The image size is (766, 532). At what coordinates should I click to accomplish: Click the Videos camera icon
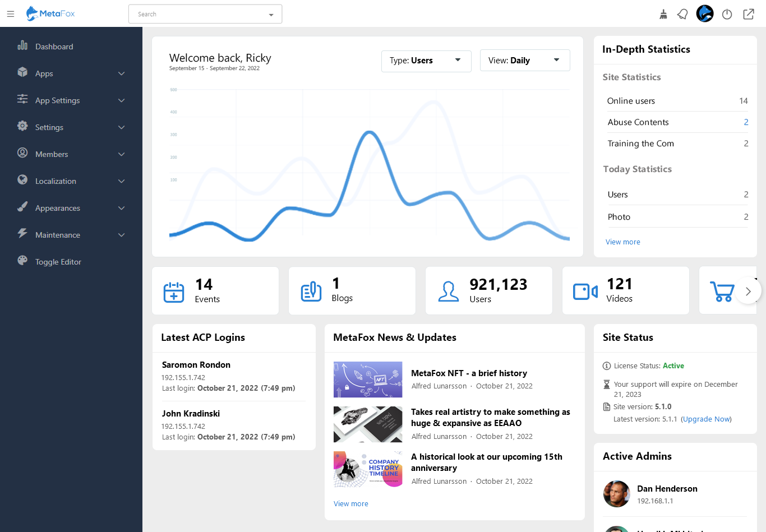(585, 292)
